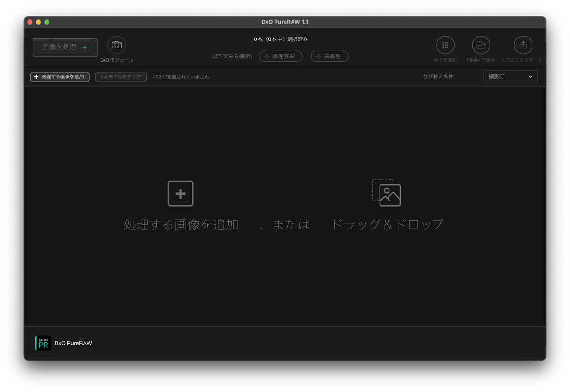Click the DxO PureRAW footer label
570x392 pixels.
pyautogui.click(x=73, y=343)
